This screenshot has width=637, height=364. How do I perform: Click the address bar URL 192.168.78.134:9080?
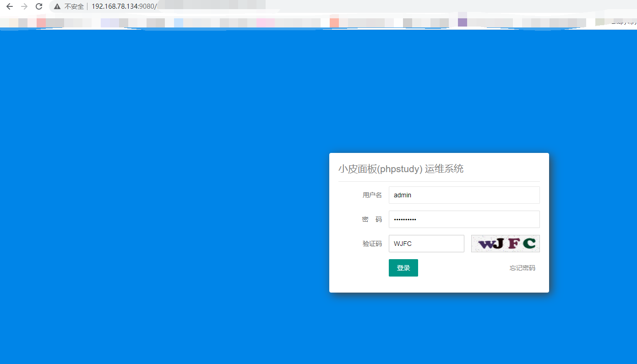pyautogui.click(x=124, y=6)
